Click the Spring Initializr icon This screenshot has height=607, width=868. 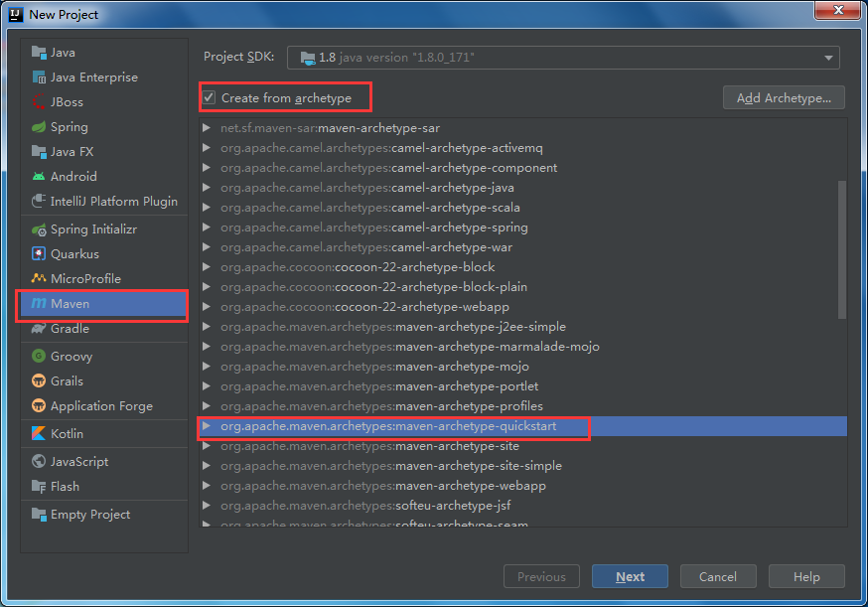(39, 229)
